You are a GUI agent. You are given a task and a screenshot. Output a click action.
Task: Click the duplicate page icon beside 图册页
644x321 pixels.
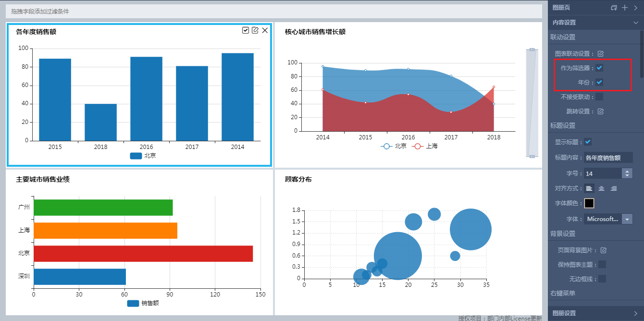614,8
